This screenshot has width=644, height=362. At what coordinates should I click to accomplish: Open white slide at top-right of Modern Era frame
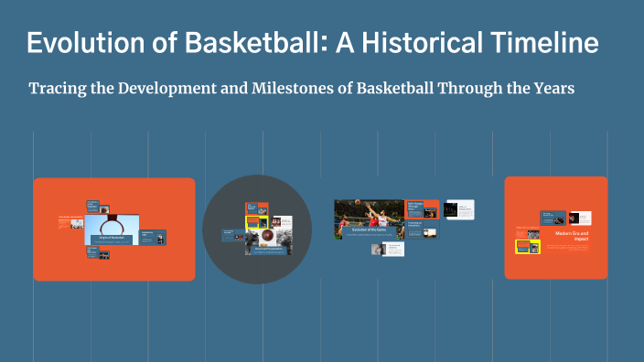(x=580, y=218)
